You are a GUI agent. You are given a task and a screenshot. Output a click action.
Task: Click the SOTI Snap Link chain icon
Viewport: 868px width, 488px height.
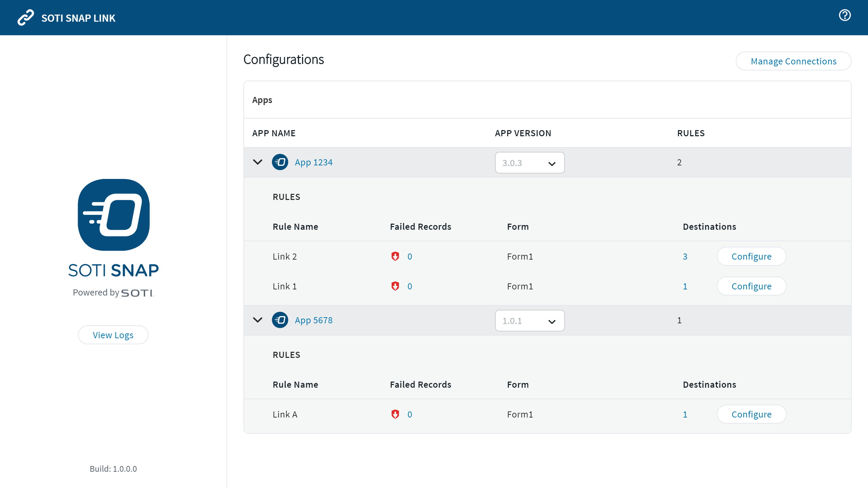point(26,18)
